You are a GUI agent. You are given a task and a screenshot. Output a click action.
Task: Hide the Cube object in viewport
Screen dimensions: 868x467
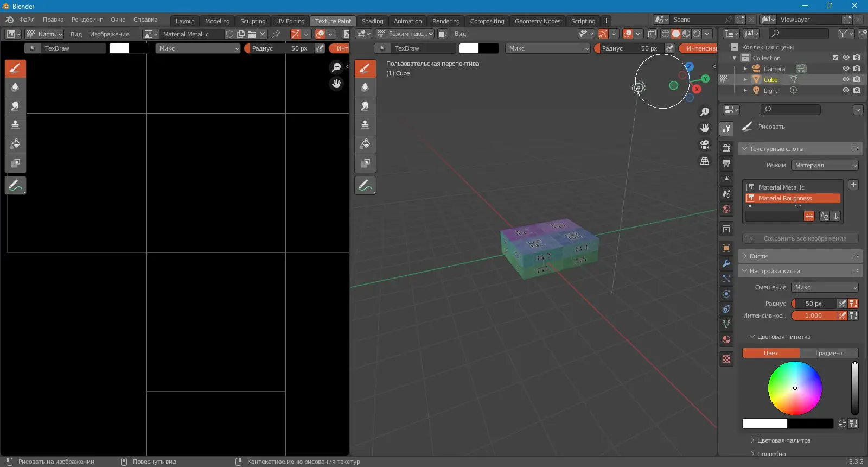[x=846, y=79]
